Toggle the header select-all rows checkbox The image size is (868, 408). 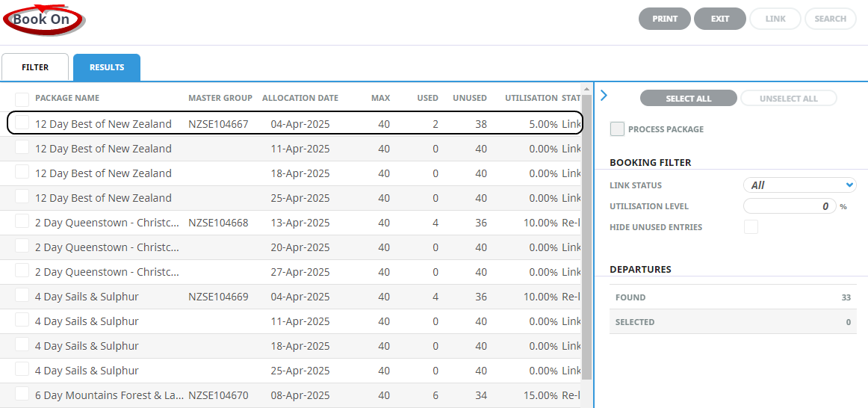point(22,99)
